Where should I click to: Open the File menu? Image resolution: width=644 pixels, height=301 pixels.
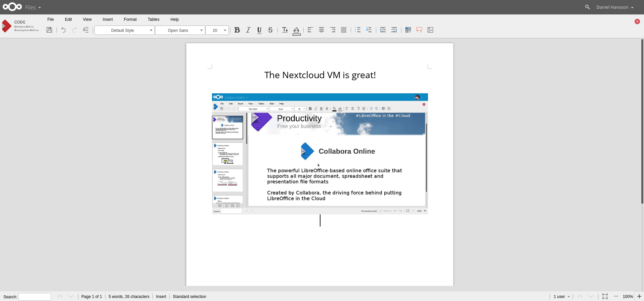tap(51, 19)
